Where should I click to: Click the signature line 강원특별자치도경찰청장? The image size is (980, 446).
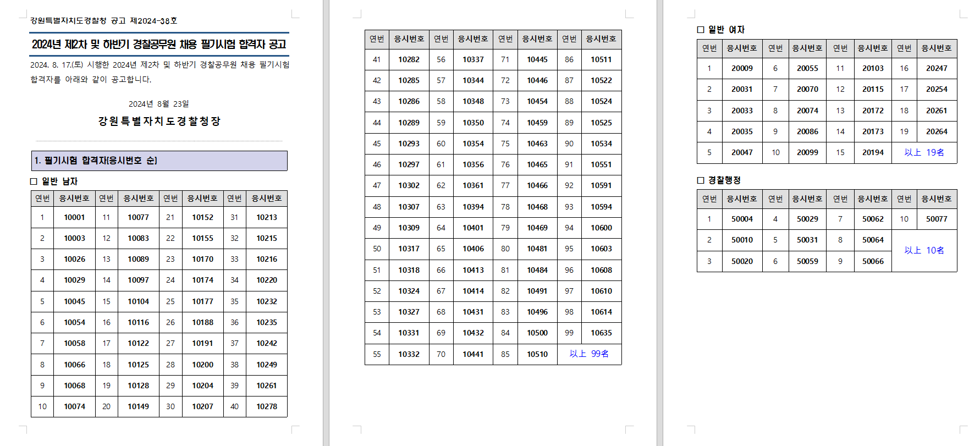pyautogui.click(x=159, y=121)
